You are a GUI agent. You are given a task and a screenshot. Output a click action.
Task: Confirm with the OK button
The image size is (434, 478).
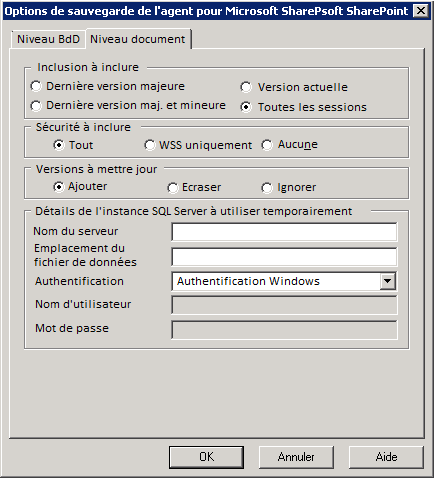click(x=206, y=457)
